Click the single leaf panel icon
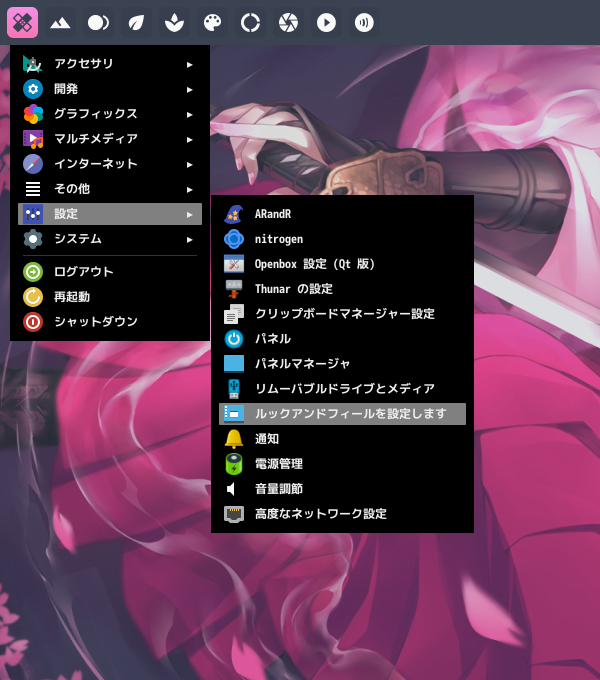The image size is (600, 680). tap(136, 23)
